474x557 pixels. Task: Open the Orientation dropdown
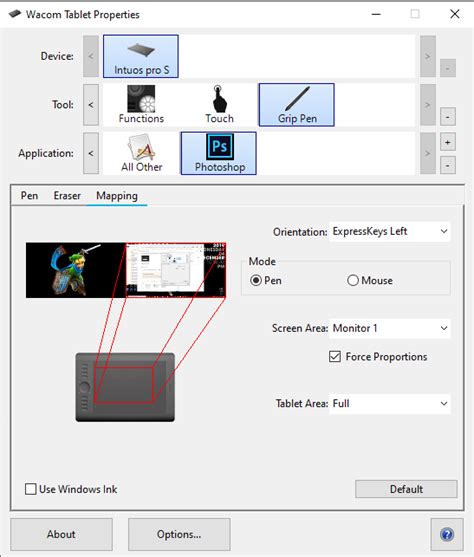[389, 232]
